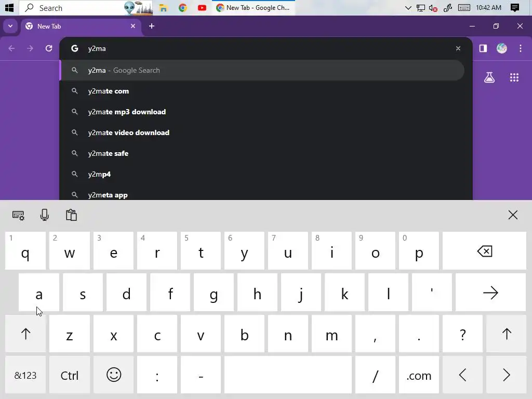The width and height of the screenshot is (532, 399).
Task: Open Search Labs flask icon
Action: [x=489, y=78]
